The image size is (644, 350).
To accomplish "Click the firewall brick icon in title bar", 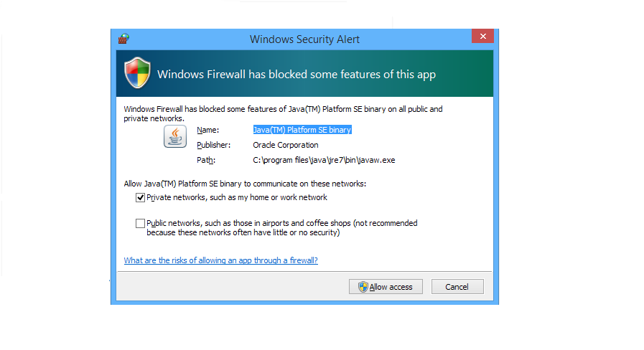I will (x=123, y=39).
